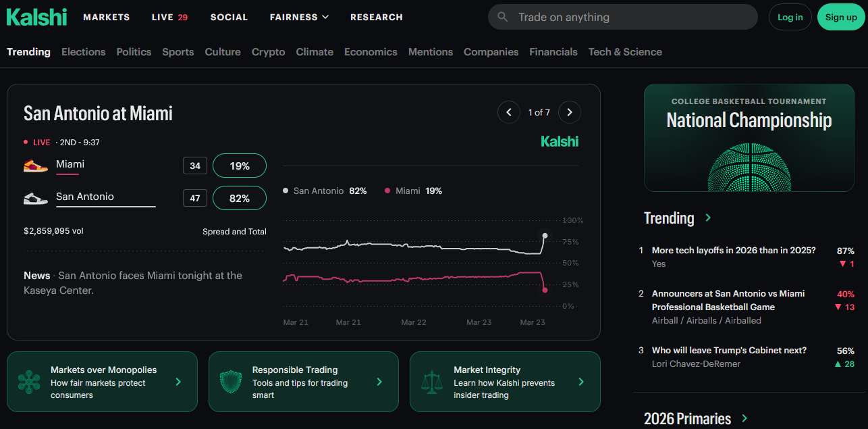Click the Trade on anything search field
The height and width of the screenshot is (429, 868).
click(607, 17)
